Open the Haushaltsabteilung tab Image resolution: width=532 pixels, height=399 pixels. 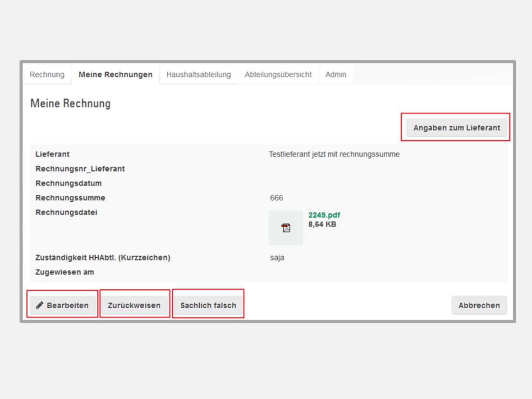coord(198,74)
